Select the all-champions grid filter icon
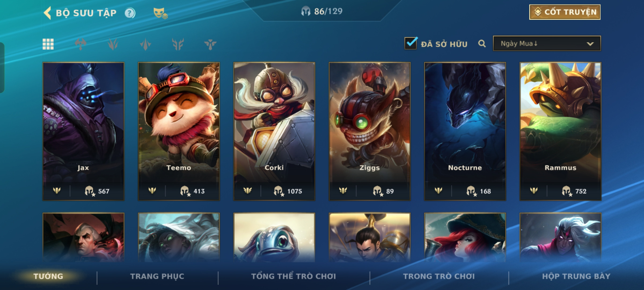 pyautogui.click(x=48, y=44)
